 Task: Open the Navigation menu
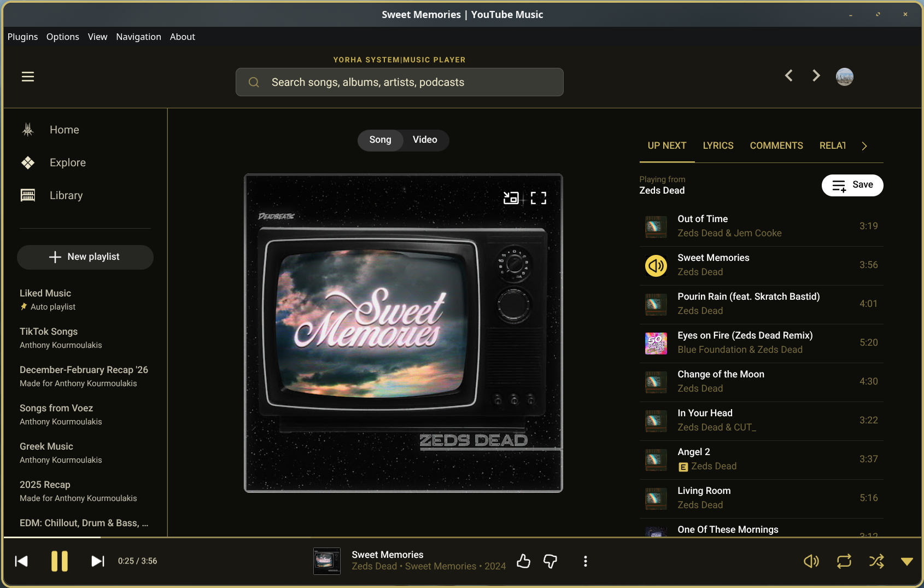(139, 37)
